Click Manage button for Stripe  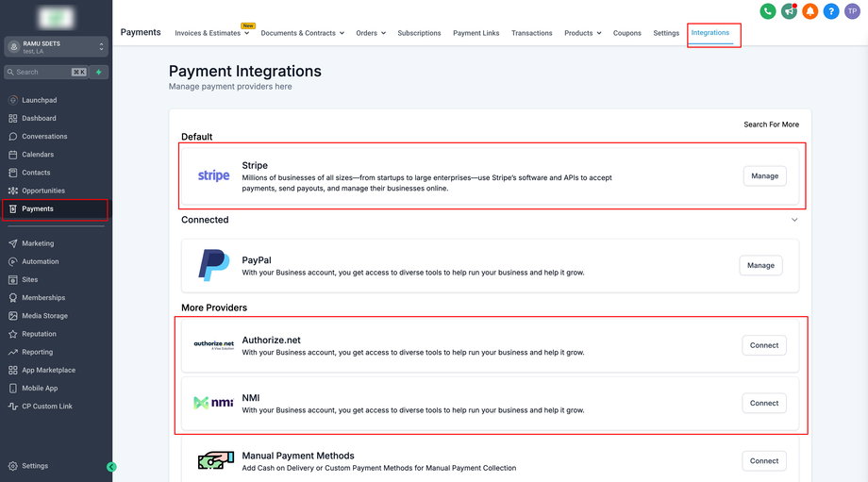[x=764, y=175]
